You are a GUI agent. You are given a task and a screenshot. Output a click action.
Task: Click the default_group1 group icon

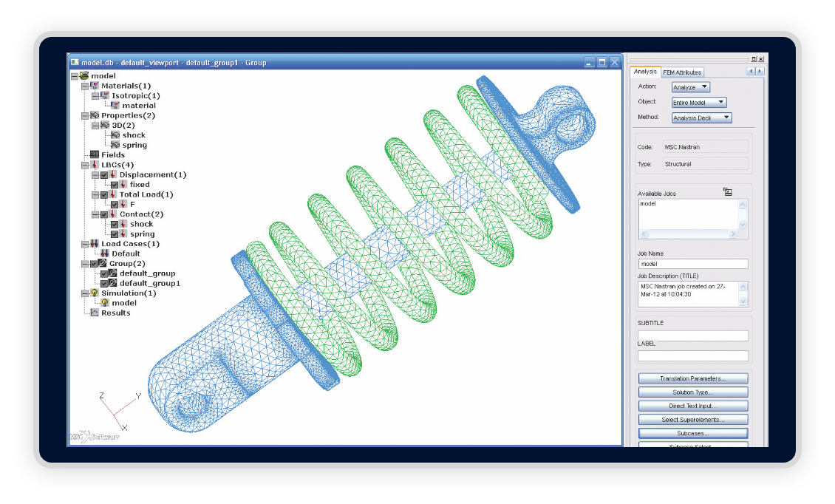(x=113, y=284)
